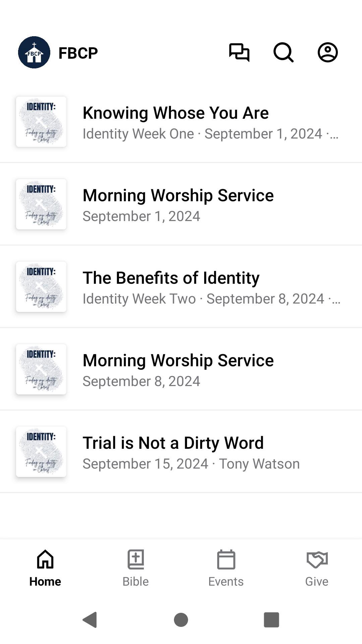Screen dimensions: 362x644
Task: Tap thumbnail beside Trial is Not a Dirty Word
Action: tap(41, 452)
